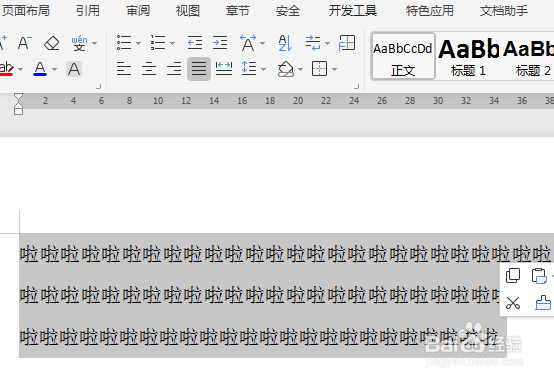Viewport: 554px width, 381px height.
Task: Click the borders icon
Action: point(319,69)
